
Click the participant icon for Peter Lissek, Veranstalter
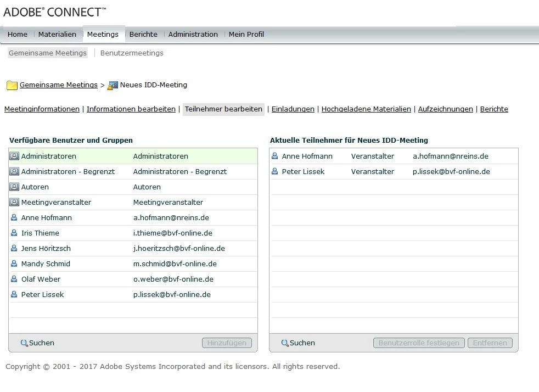tap(274, 171)
